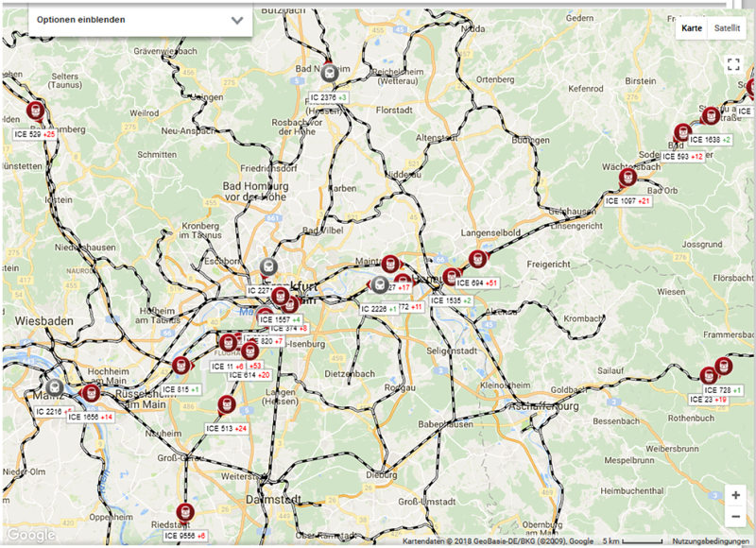Expand the 'Optionen einblenden' panel chevron
This screenshot has height=548, width=756.
(x=237, y=20)
